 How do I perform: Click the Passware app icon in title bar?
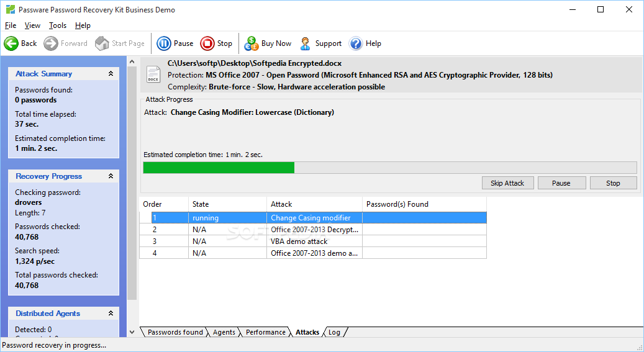tap(11, 9)
